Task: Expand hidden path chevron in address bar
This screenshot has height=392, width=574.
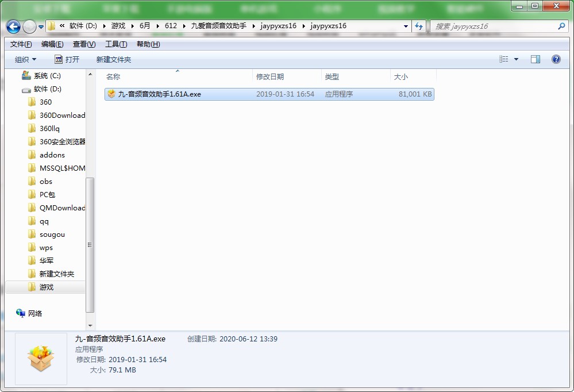Action: pyautogui.click(x=62, y=26)
